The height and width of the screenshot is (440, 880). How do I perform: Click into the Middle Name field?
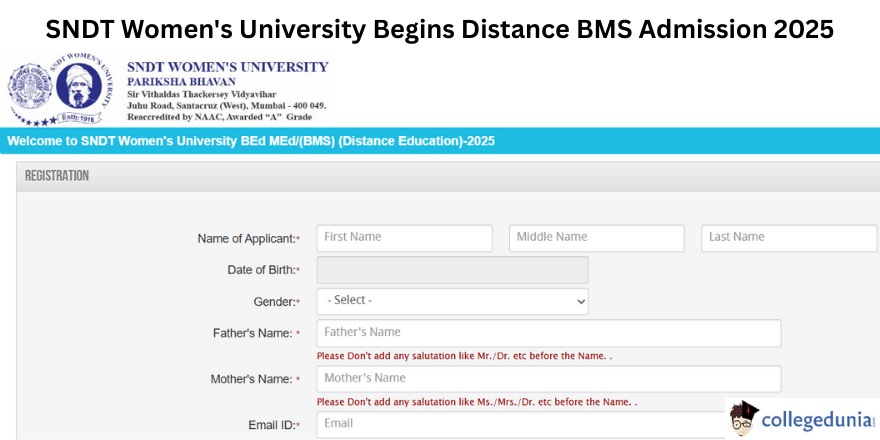coord(596,238)
